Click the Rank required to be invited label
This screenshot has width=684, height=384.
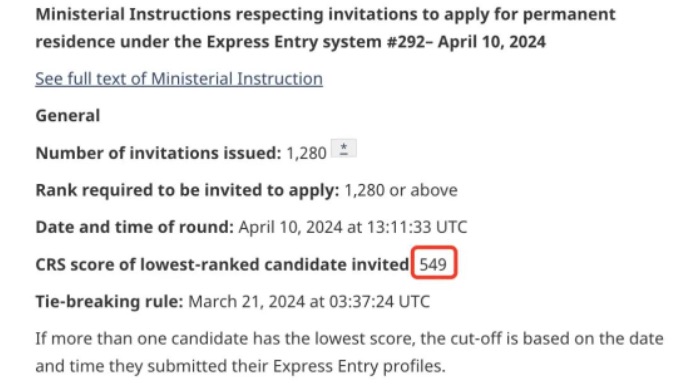tap(187, 190)
